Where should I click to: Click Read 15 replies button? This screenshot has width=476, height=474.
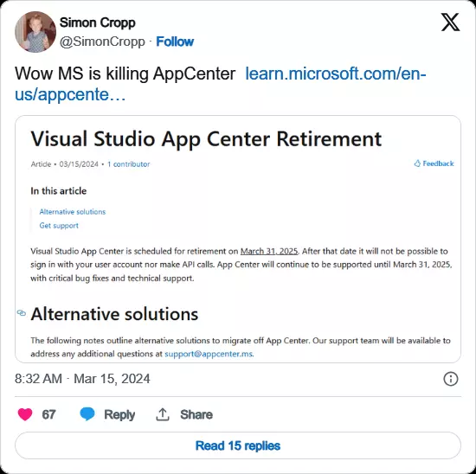tap(238, 445)
